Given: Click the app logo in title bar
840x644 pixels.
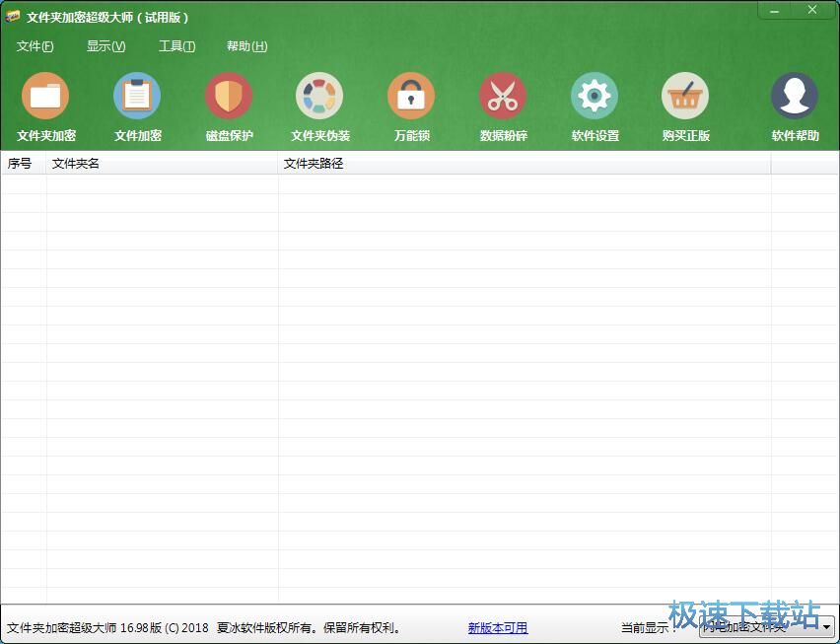Looking at the screenshot, I should tap(12, 17).
